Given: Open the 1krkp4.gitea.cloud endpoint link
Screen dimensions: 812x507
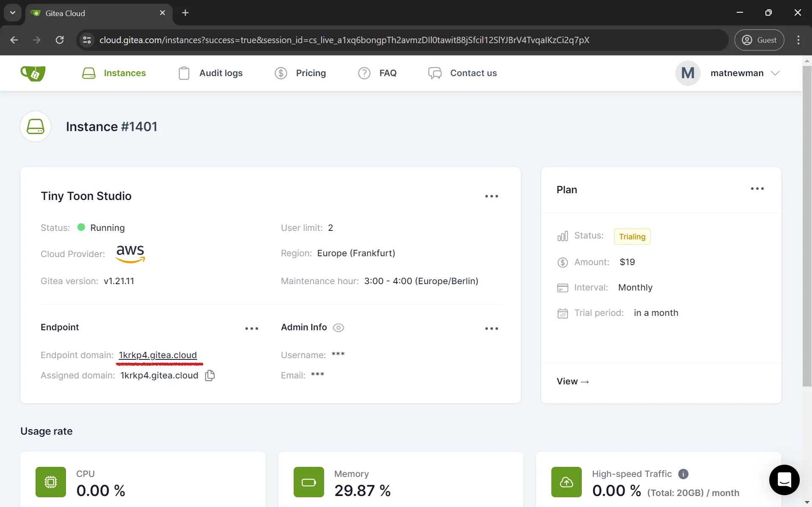Looking at the screenshot, I should tap(158, 355).
